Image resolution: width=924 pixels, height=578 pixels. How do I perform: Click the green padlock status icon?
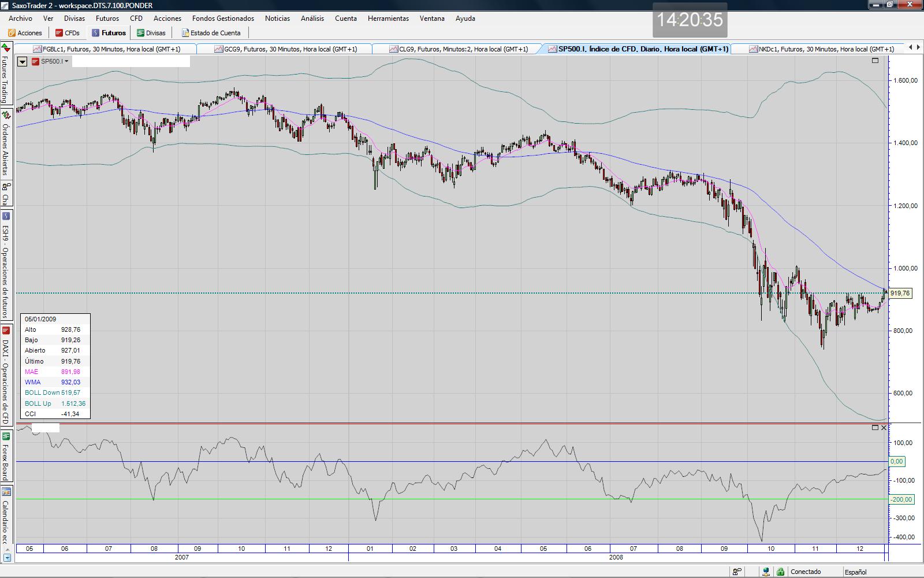tap(780, 572)
